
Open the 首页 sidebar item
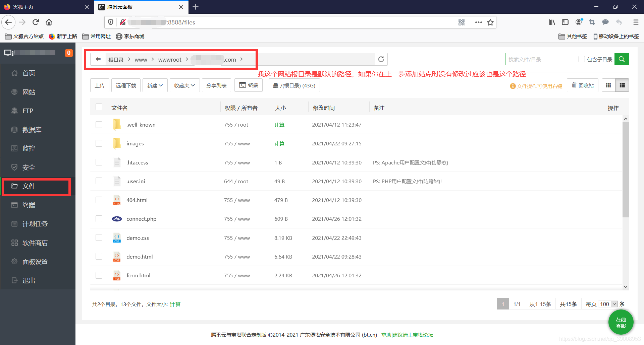pos(38,73)
